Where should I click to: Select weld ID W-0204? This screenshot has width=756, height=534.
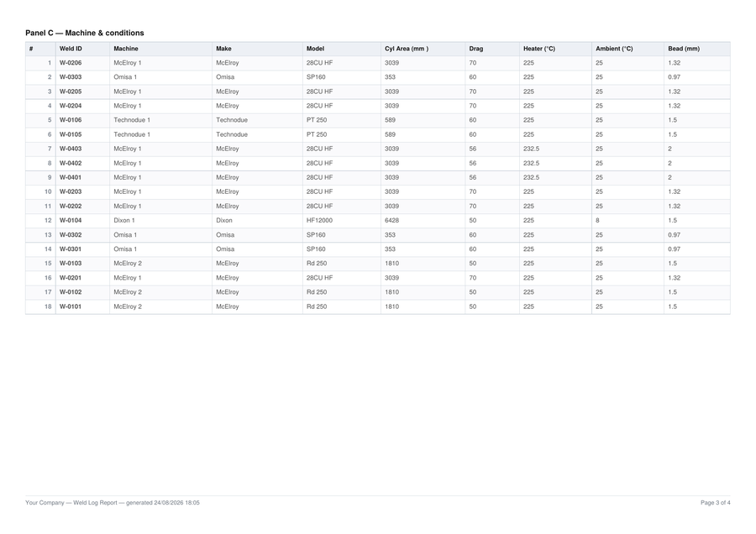click(x=71, y=106)
